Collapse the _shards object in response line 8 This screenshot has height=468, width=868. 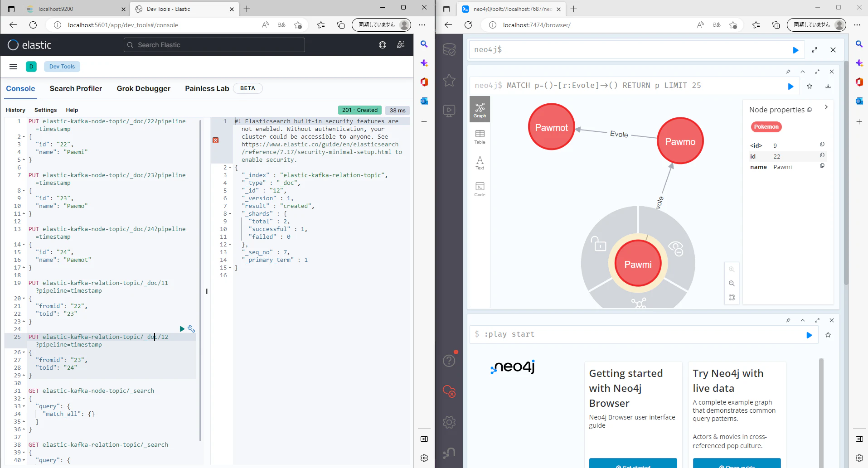(x=230, y=214)
